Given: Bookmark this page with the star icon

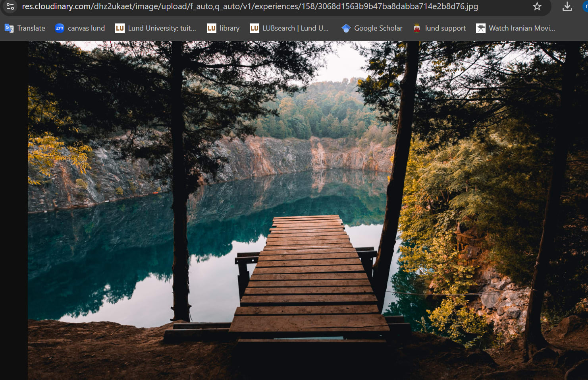Looking at the screenshot, I should [537, 6].
